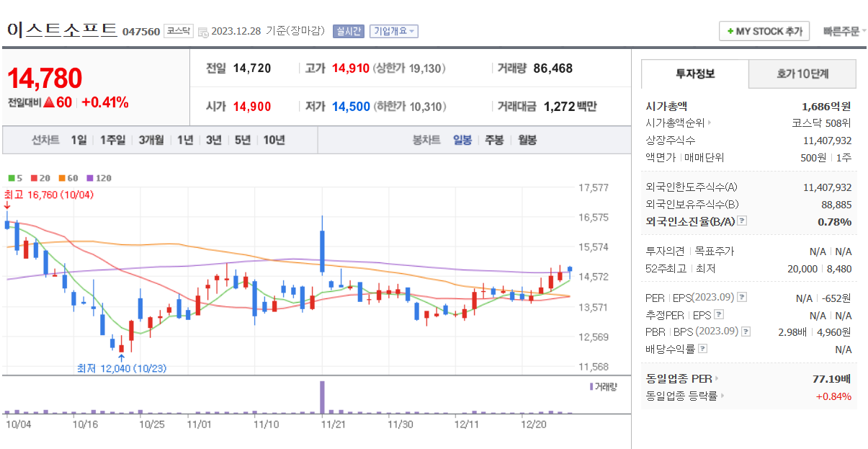Select the 일봉 candle chart
Image resolution: width=868 pixels, height=449 pixels.
point(462,141)
